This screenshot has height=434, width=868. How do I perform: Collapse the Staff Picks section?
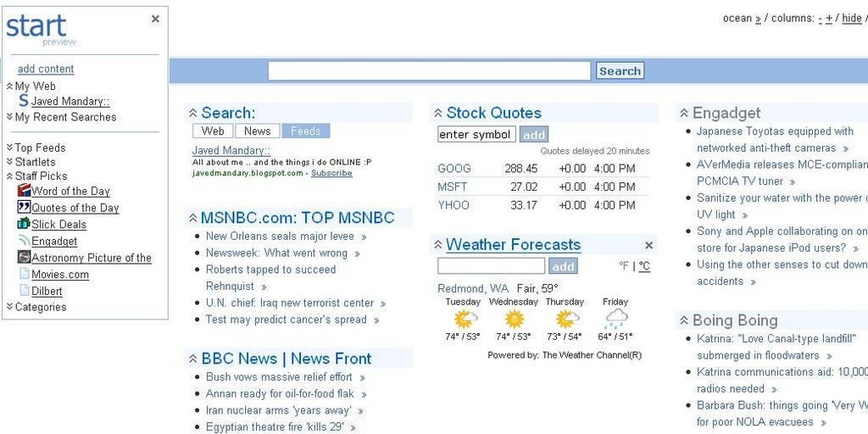pos(9,176)
